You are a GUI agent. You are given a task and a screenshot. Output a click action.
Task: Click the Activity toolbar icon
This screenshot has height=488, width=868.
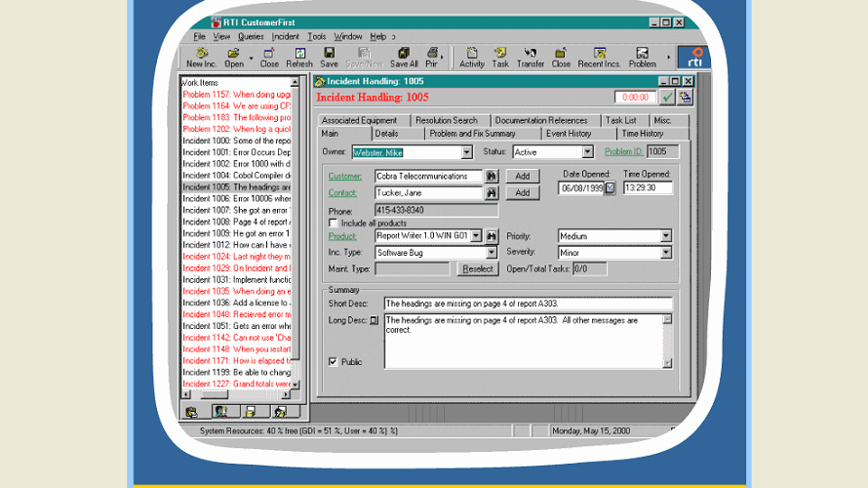[x=472, y=58]
